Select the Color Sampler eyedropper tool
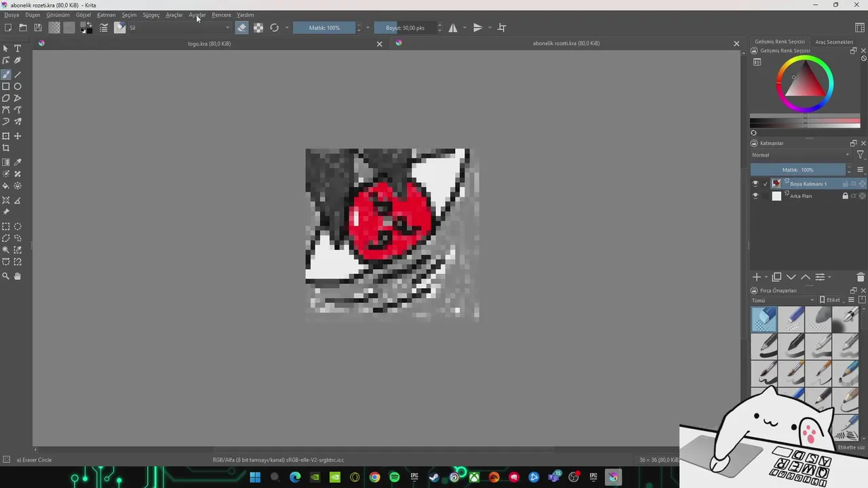 18,163
